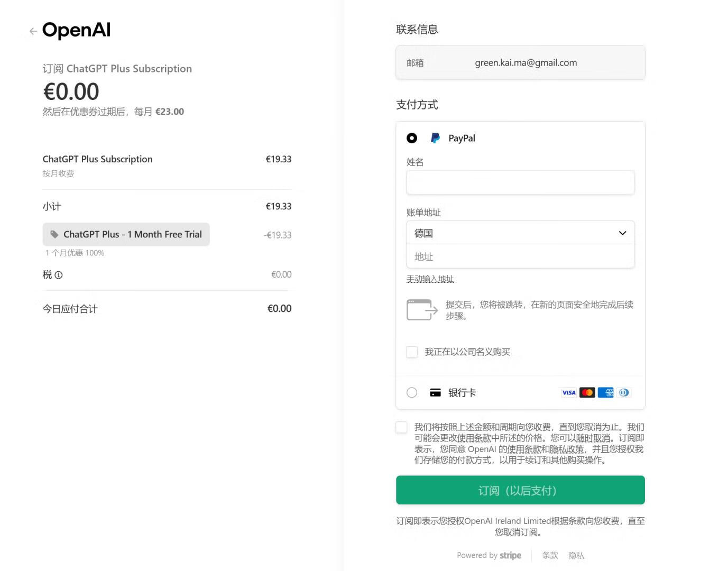Open the 条款 footer link
Viewport: 728px width, 571px height.
pos(550,555)
